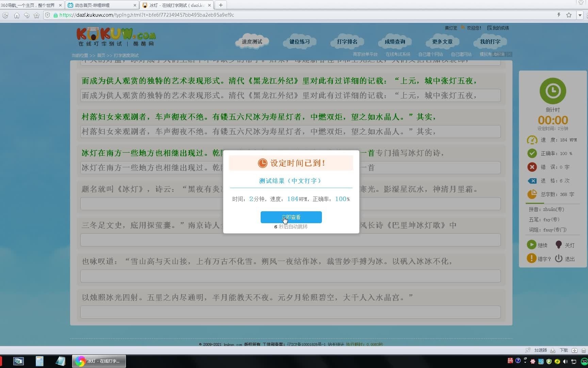Click the first-aid kit icon in status bar
This screenshot has height=368, width=588.
point(575,350)
